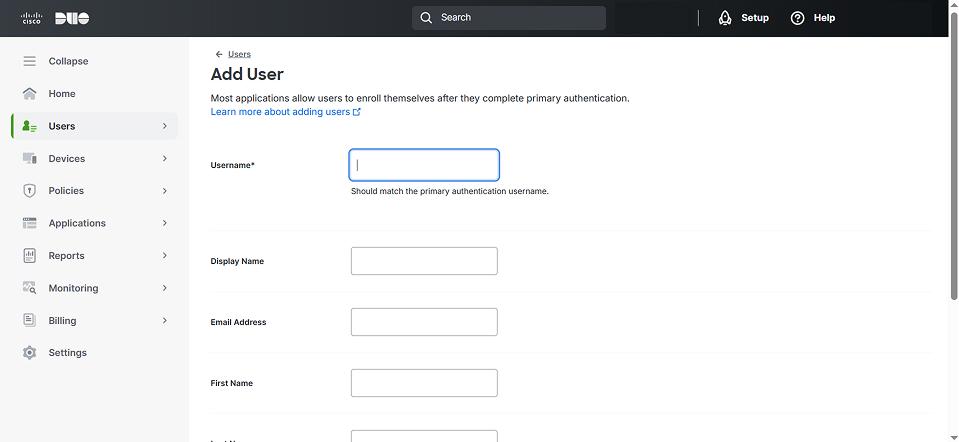Screen dimensions: 959x442
Task: Click the Users person icon
Action: [29, 126]
